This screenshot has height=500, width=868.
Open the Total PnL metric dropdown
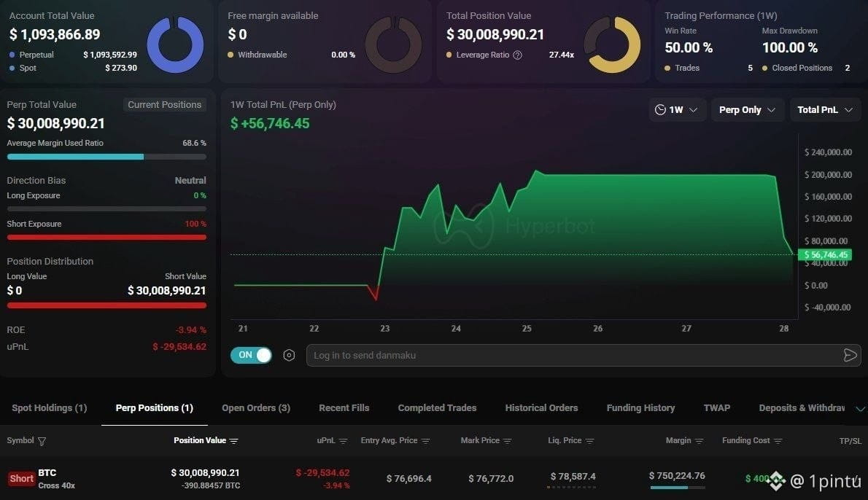(825, 109)
